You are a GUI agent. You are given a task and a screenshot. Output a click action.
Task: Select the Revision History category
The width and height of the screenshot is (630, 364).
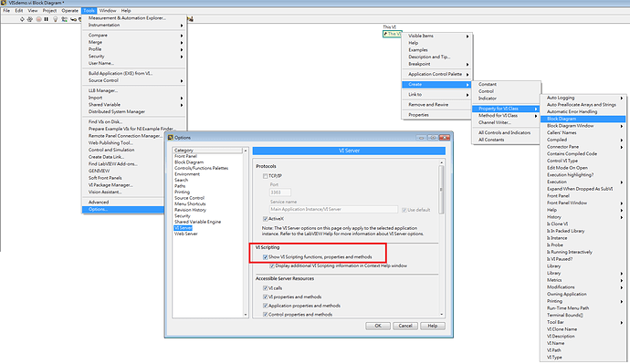click(x=191, y=210)
